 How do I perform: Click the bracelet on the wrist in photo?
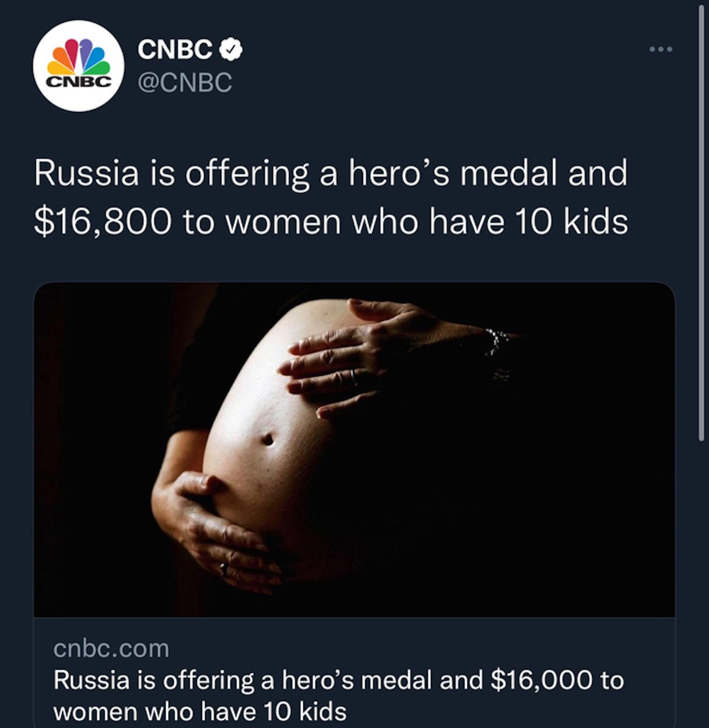coord(496,342)
